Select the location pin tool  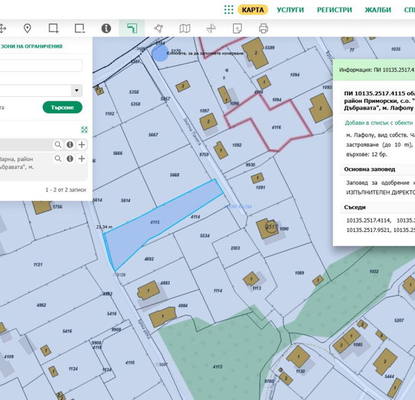click(x=27, y=28)
